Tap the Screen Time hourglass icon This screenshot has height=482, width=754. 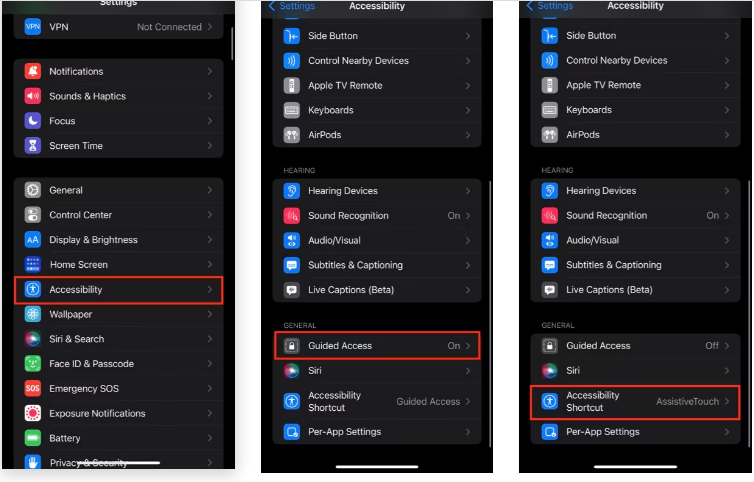(33, 145)
